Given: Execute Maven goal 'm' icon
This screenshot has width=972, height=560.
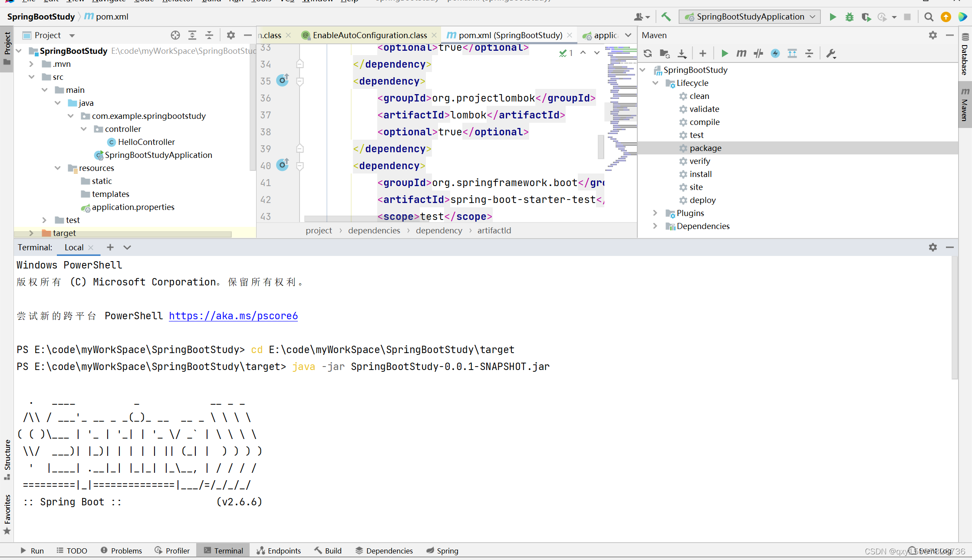Looking at the screenshot, I should [x=741, y=53].
